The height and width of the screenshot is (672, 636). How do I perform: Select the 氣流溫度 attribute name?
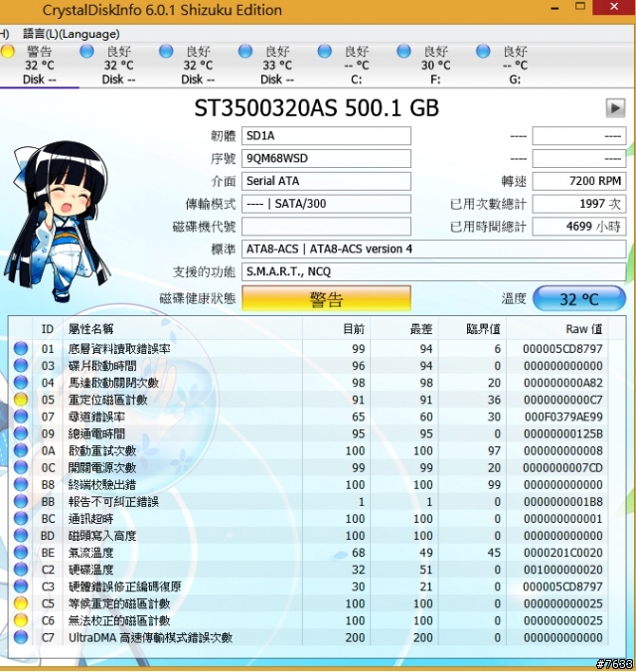[x=90, y=553]
